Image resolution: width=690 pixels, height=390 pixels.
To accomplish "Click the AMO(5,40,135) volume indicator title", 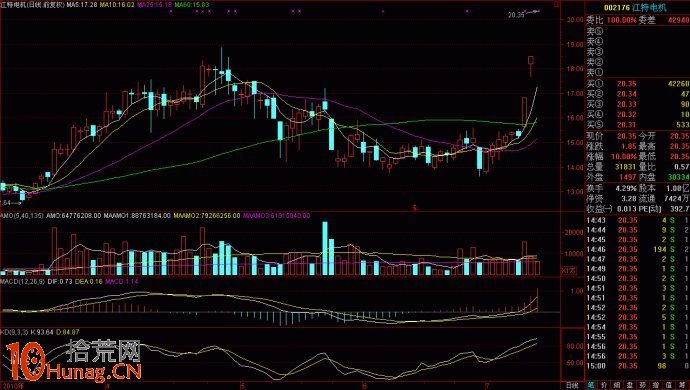I will pos(22,216).
